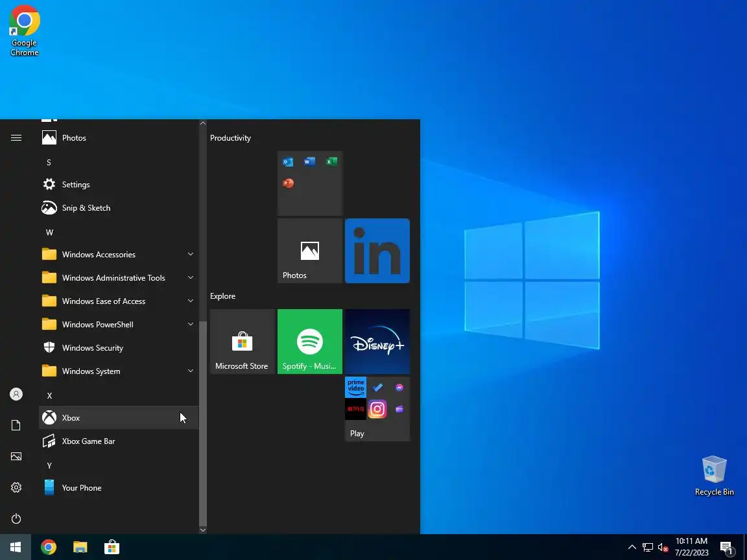This screenshot has width=747, height=560.
Task: Open Photos in the app list
Action: pos(118,137)
